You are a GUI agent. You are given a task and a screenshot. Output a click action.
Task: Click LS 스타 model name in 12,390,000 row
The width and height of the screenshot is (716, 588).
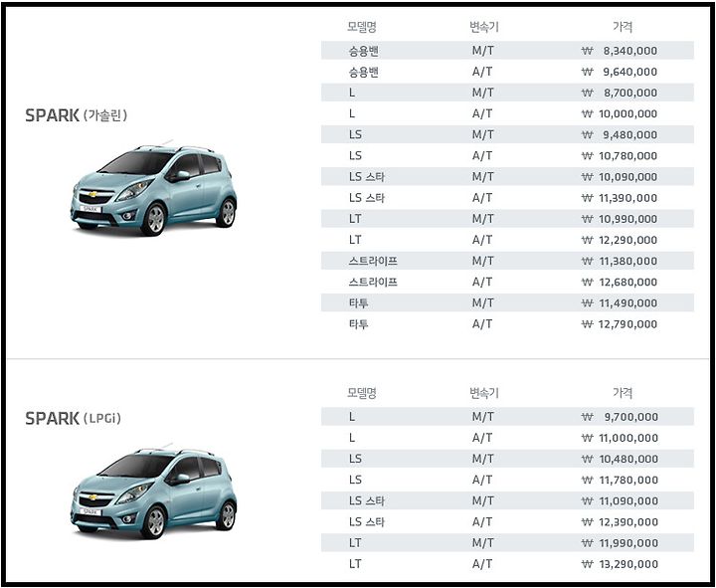pyautogui.click(x=367, y=521)
